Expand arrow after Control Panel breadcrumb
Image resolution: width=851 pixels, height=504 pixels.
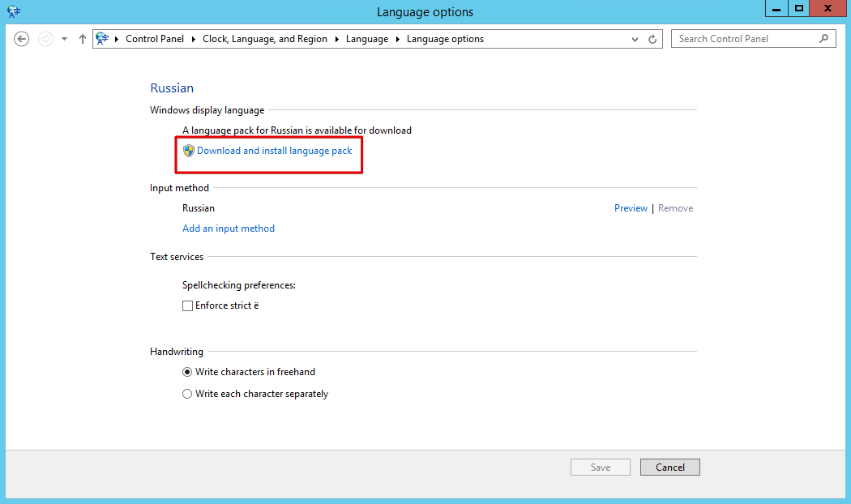193,39
